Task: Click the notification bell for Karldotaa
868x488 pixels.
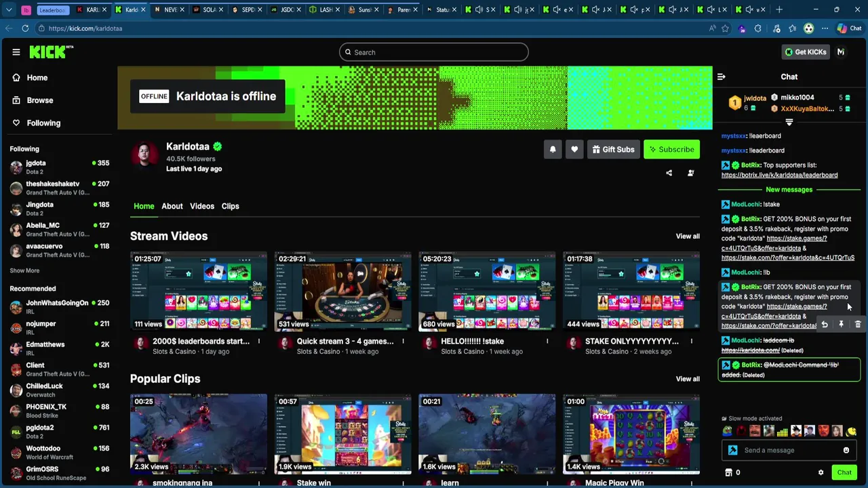Action: pyautogui.click(x=553, y=149)
